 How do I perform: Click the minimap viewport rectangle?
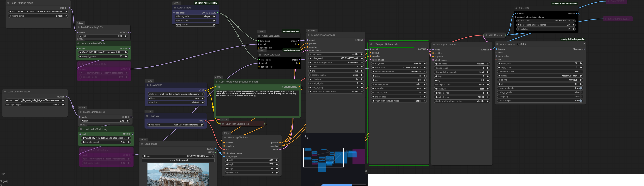tap(323, 157)
